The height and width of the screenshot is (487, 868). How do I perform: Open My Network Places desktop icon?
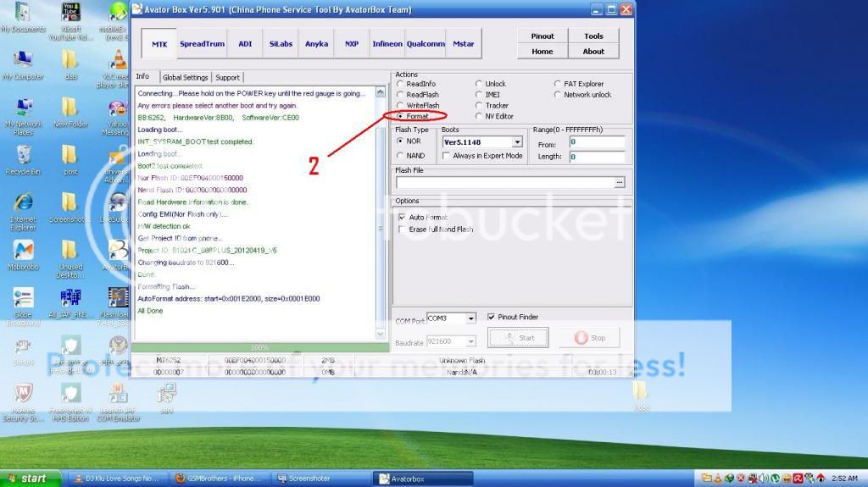tap(23, 116)
